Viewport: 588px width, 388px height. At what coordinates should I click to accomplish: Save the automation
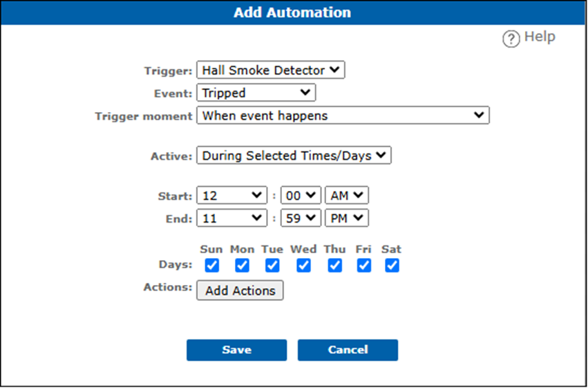coord(236,350)
